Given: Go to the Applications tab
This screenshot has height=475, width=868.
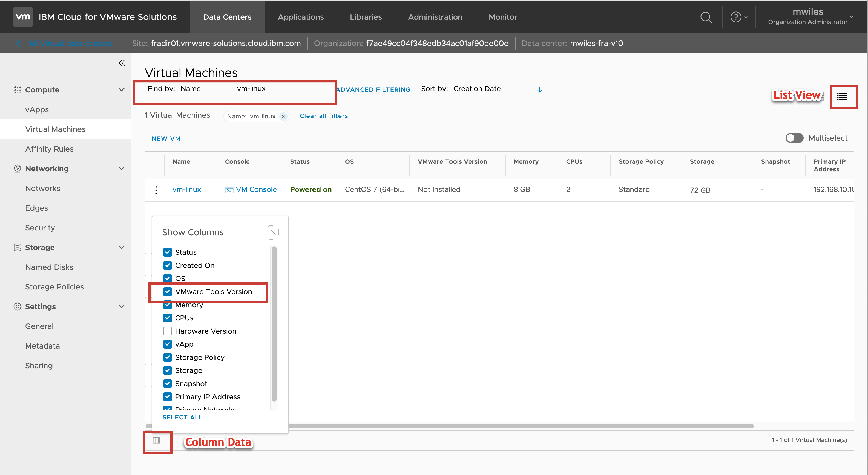Looking at the screenshot, I should tap(301, 17).
